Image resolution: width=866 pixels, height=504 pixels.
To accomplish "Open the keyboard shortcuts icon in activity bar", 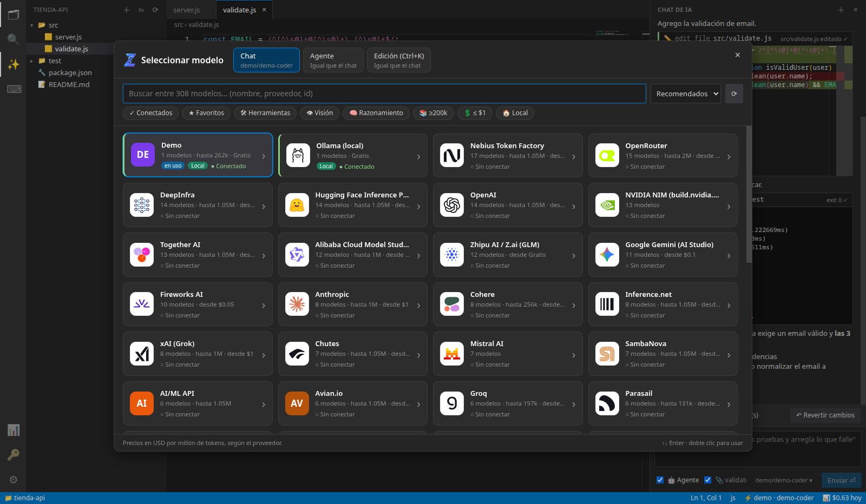I will [x=14, y=89].
